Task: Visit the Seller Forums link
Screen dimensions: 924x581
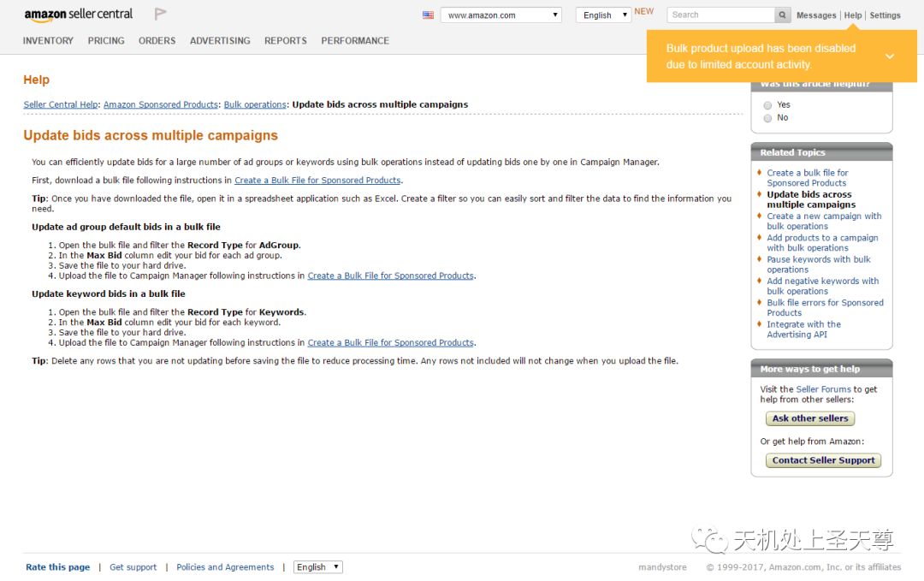Action: coord(823,389)
